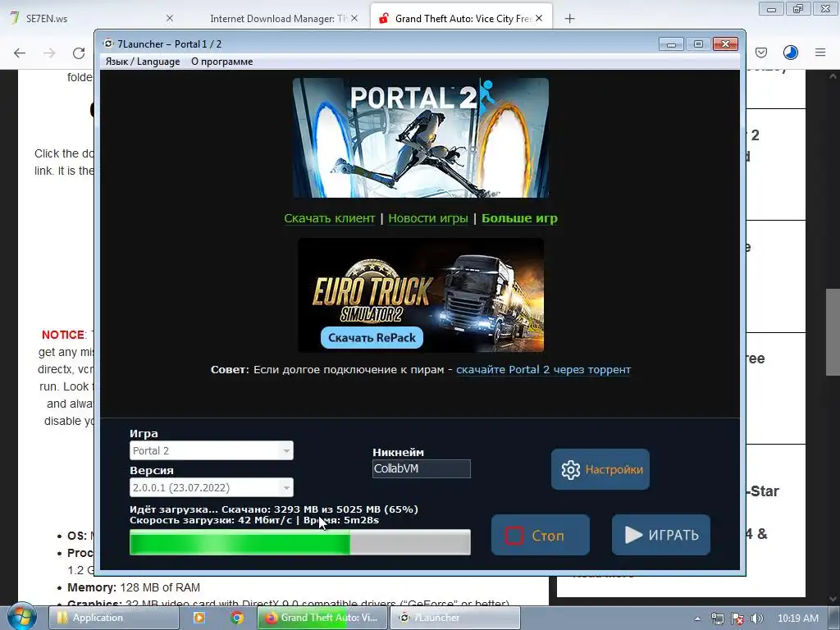Click the Скачать RePack button

[x=372, y=337]
